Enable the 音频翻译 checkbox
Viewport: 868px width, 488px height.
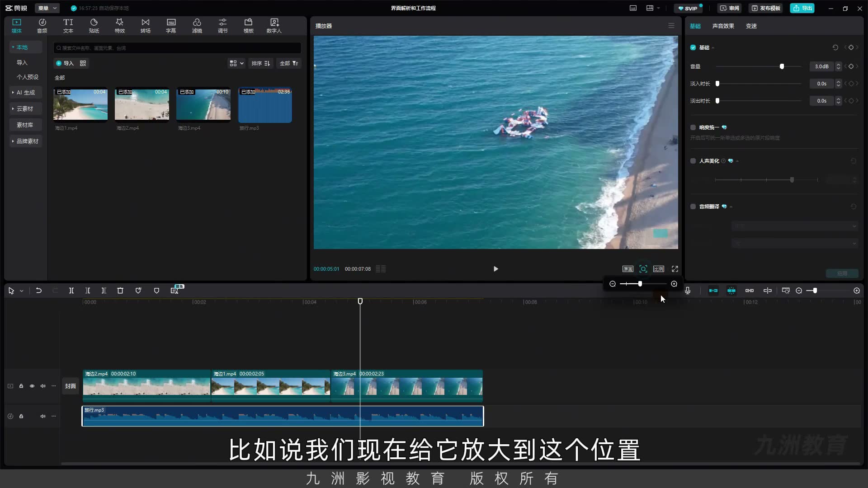point(693,206)
